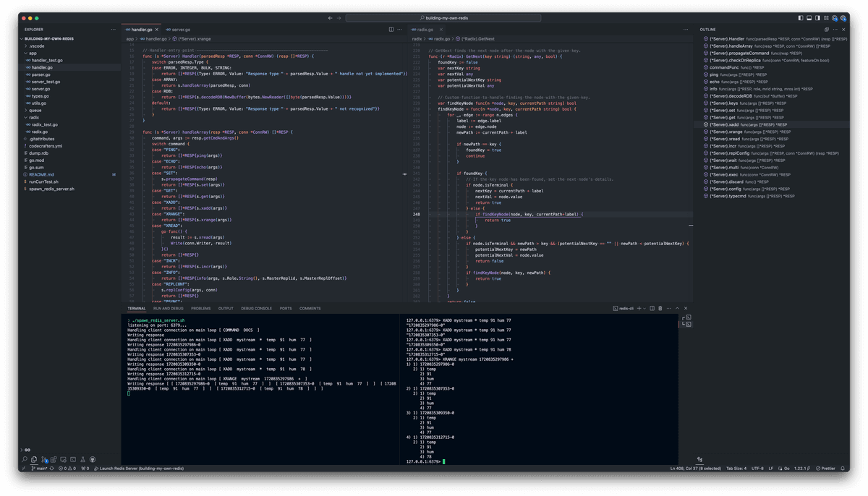
Task: Kill the active terminal with trash icon
Action: pos(660,309)
